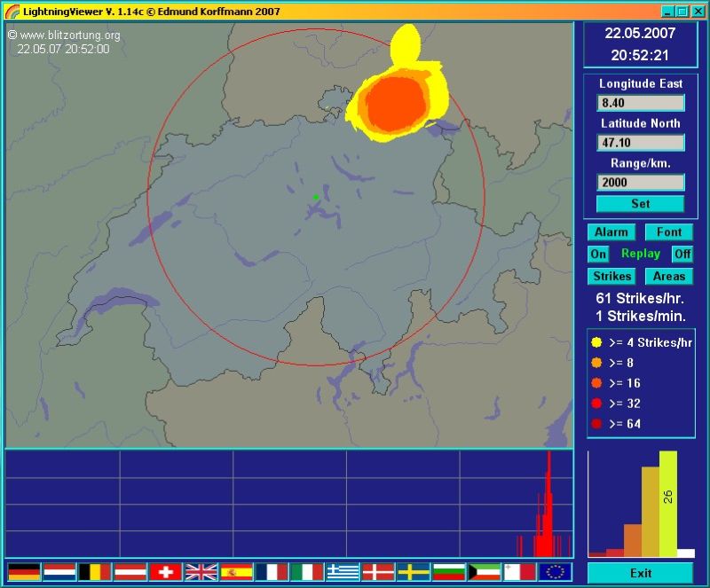Maximize the LightningViewer window
The image size is (710, 588).
click(682, 12)
